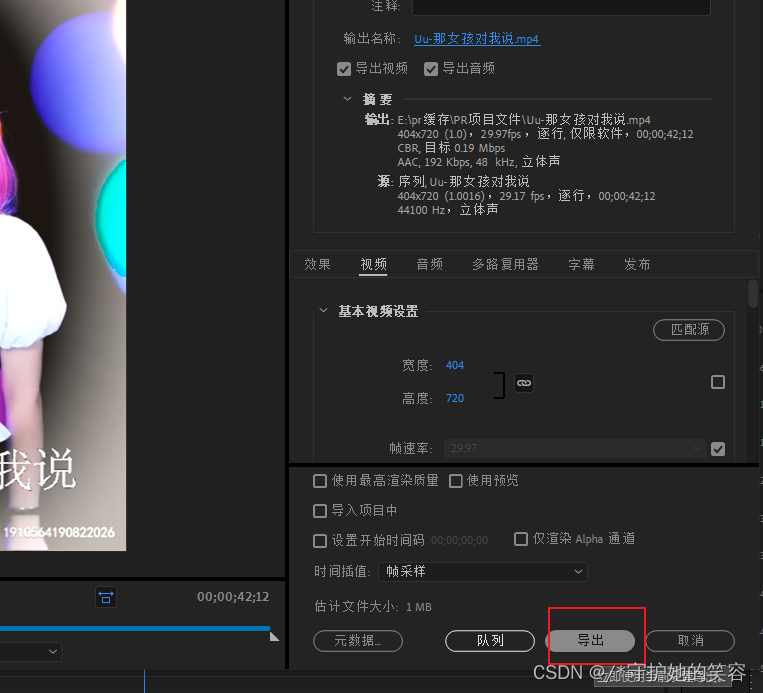Click the blue timeline progress bar
763x693 pixels.
135,628
